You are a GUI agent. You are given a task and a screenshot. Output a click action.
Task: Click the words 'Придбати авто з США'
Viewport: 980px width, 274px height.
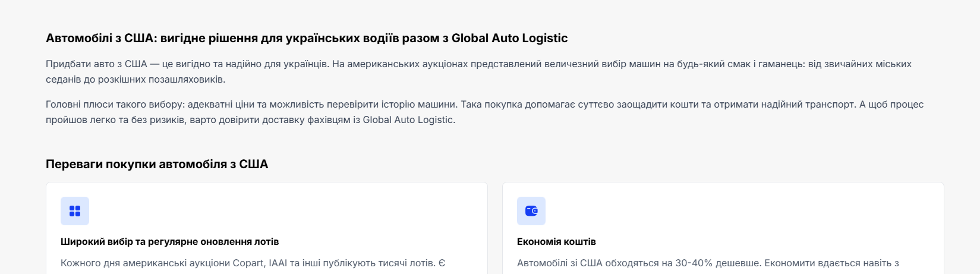[96, 64]
